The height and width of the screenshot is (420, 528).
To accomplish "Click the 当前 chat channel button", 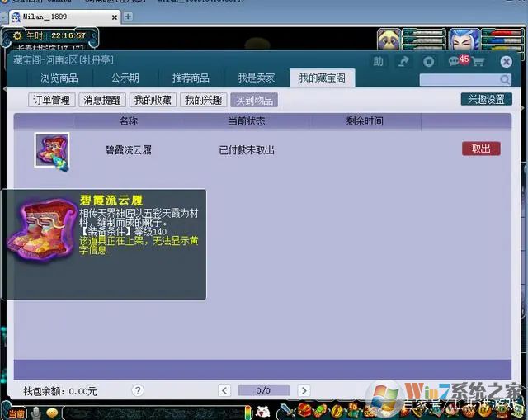I will tap(16, 413).
